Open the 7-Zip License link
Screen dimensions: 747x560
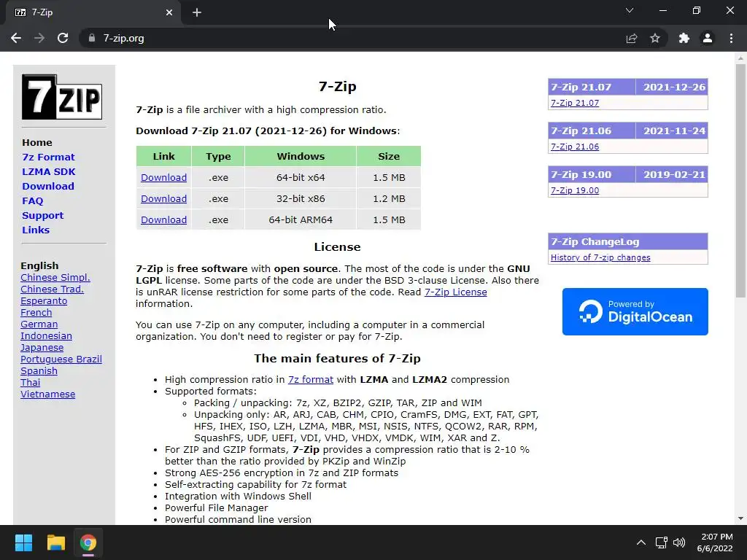(455, 292)
